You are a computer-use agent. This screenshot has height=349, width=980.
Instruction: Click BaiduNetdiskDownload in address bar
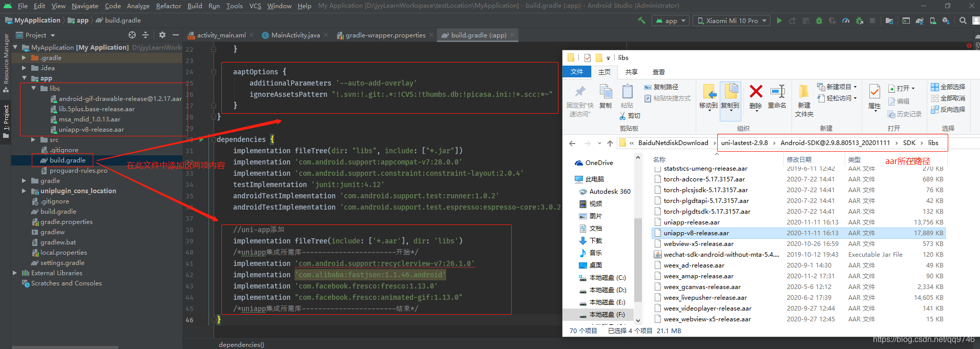pyautogui.click(x=673, y=143)
